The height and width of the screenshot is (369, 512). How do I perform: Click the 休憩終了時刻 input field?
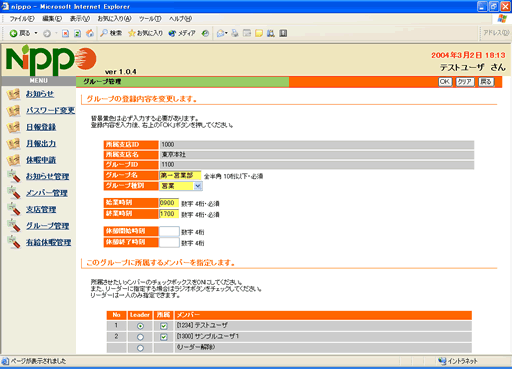point(169,242)
